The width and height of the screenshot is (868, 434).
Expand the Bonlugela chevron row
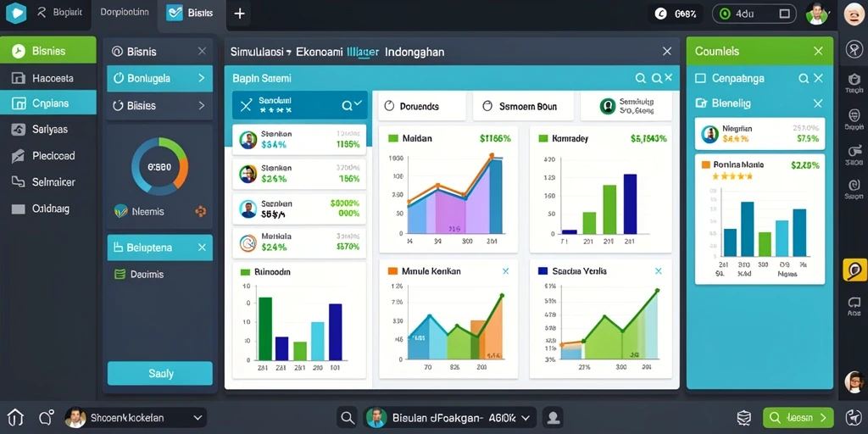click(x=160, y=79)
